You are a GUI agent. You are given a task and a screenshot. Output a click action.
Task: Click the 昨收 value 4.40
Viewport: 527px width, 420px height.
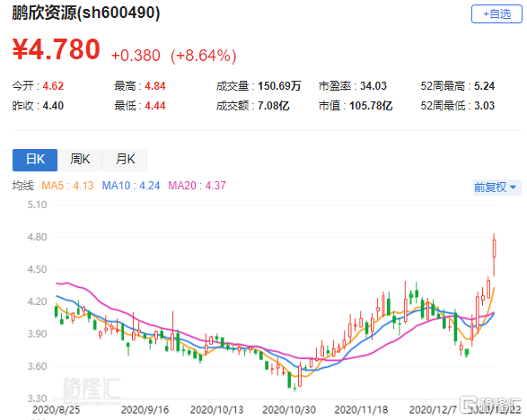click(53, 106)
